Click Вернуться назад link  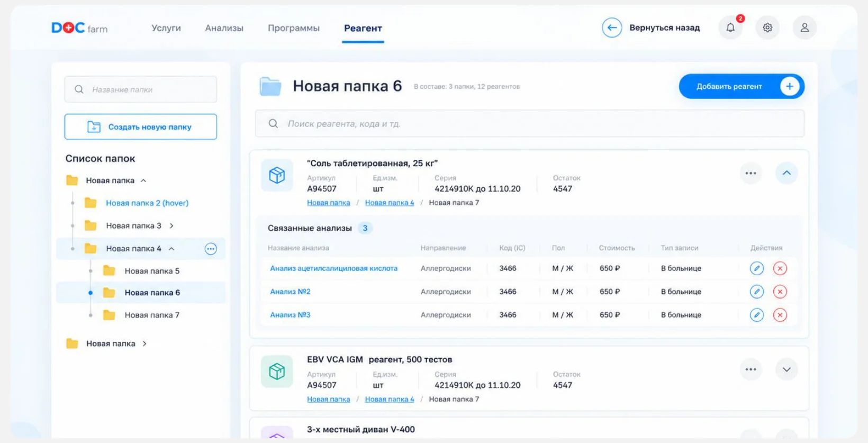tap(665, 28)
